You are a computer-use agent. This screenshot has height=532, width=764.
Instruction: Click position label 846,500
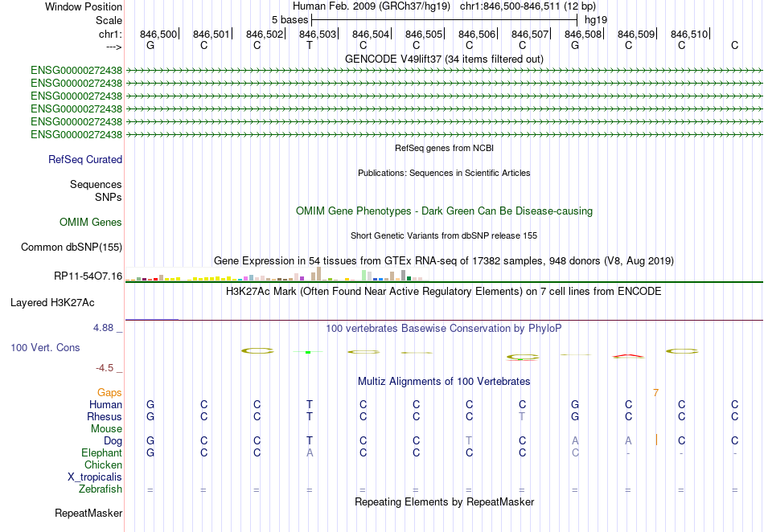158,34
